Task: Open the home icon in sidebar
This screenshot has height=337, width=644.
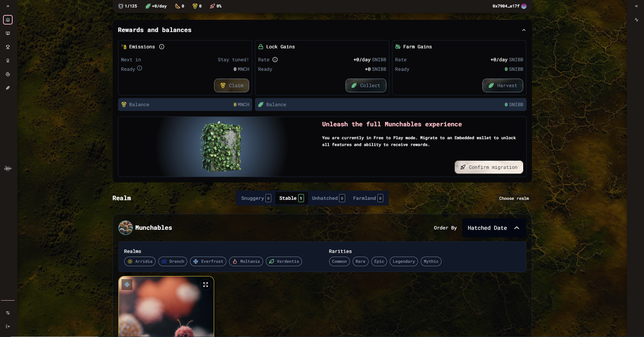Action: pos(8,20)
